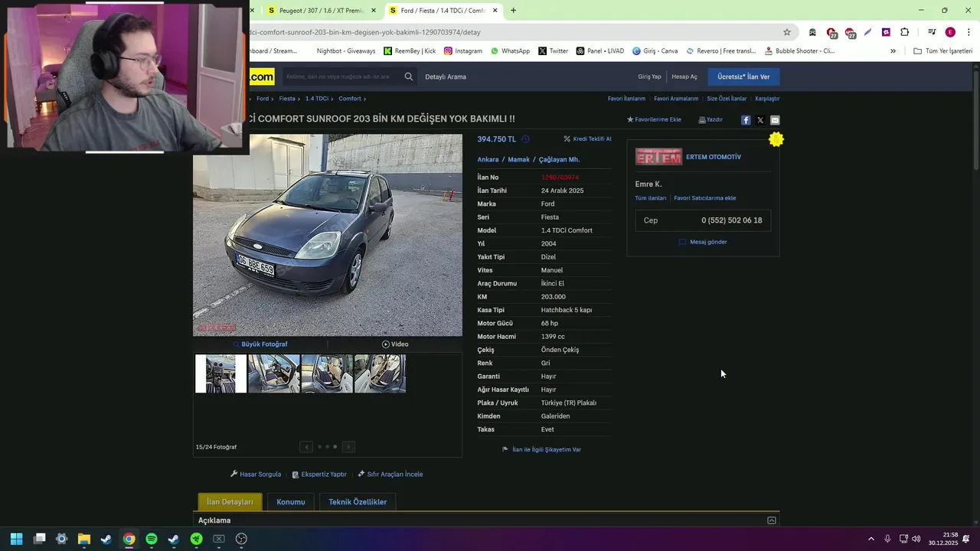This screenshot has height=551, width=980.
Task: Share the listing on Facebook
Action: 746,120
